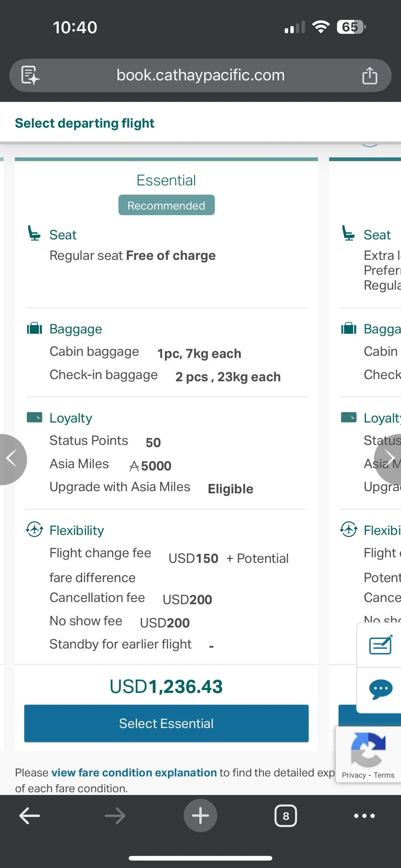
Task: Tap the reader mode icon in address bar
Action: point(30,75)
